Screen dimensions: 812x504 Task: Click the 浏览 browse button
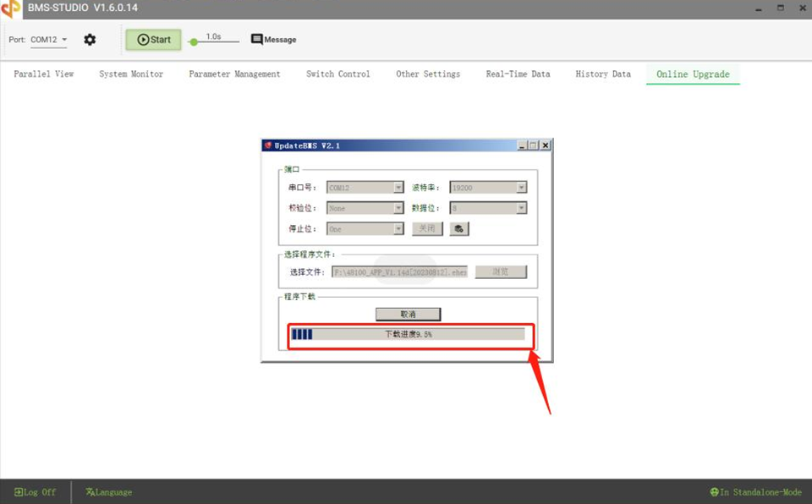click(x=501, y=271)
